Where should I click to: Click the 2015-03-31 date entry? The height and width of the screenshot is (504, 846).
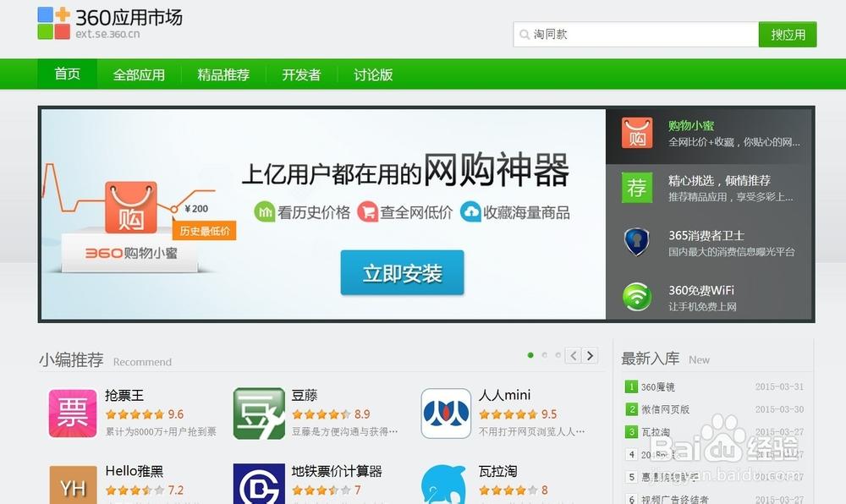point(779,386)
